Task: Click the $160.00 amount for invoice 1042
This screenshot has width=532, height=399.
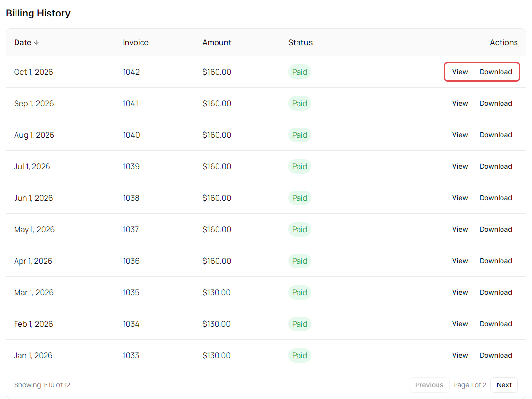Action: (x=217, y=72)
